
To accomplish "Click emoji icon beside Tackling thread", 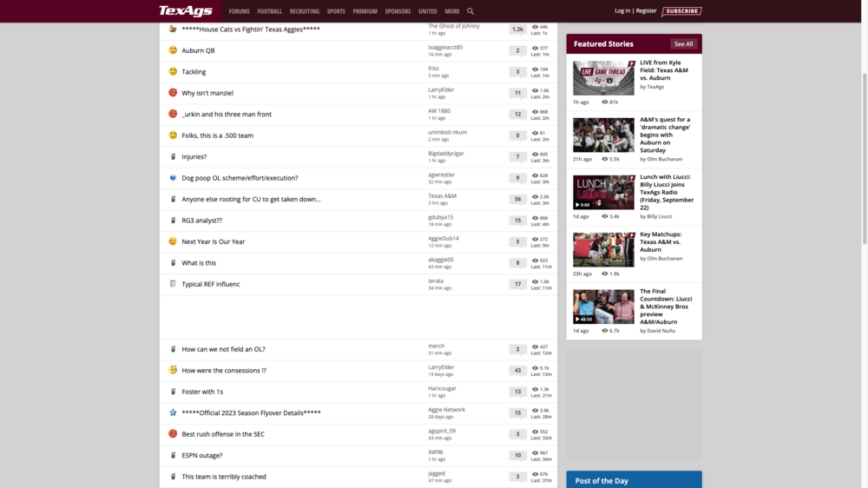I will (x=173, y=71).
